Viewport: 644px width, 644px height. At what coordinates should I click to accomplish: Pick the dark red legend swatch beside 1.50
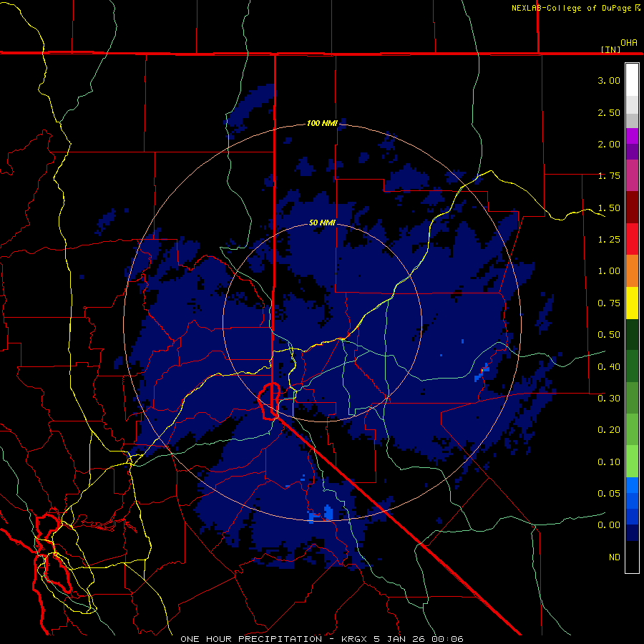click(x=632, y=208)
